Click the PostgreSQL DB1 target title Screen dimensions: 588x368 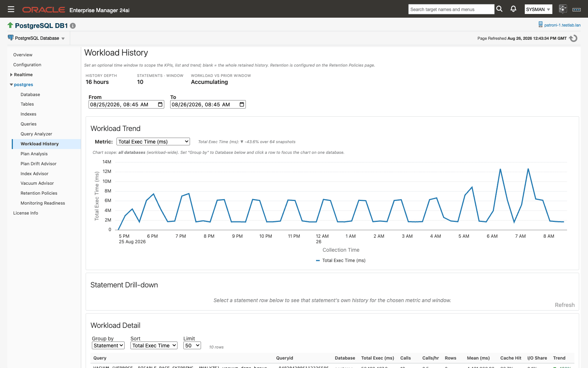(x=41, y=26)
